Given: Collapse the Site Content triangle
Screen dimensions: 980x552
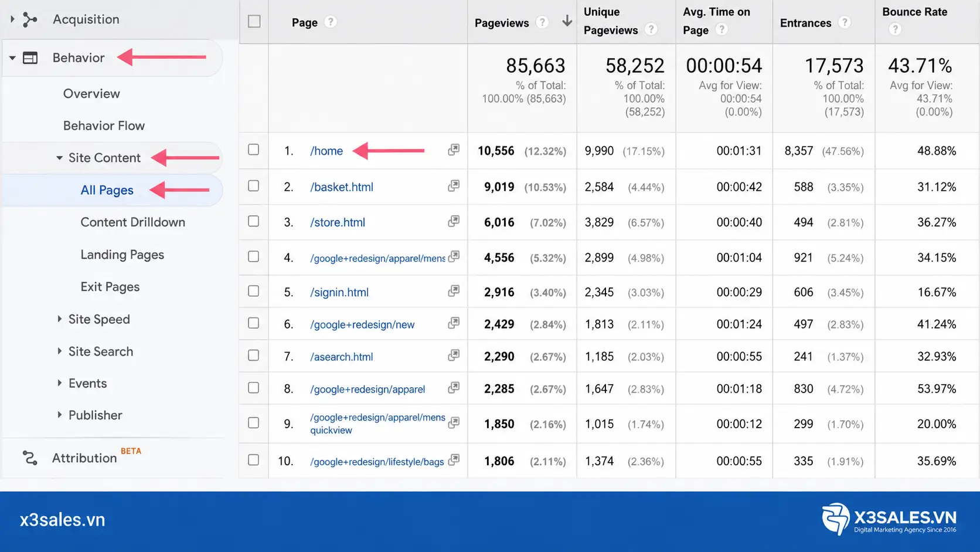Looking at the screenshot, I should 59,158.
